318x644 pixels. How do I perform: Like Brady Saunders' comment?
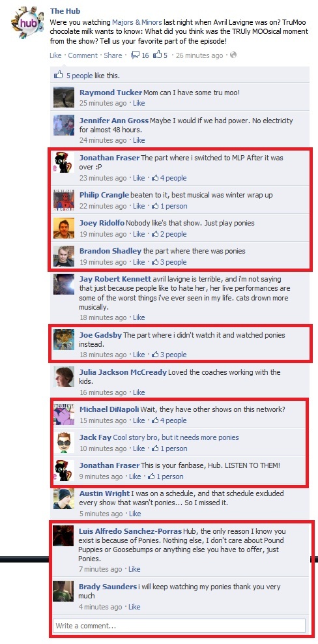(134, 607)
